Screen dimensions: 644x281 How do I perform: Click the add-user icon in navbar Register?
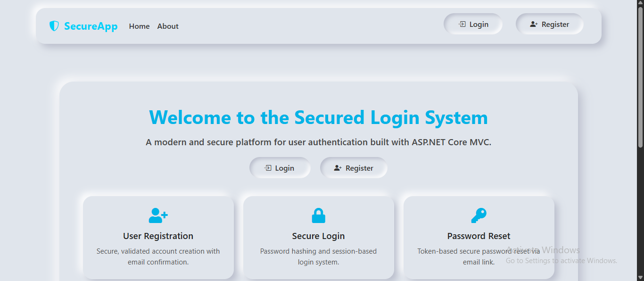pyautogui.click(x=534, y=24)
